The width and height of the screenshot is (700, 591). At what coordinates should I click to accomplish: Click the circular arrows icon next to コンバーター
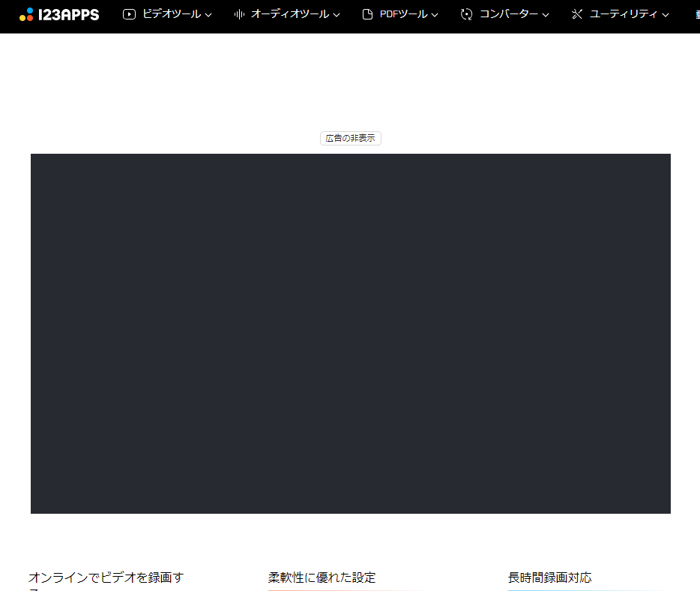(x=466, y=13)
